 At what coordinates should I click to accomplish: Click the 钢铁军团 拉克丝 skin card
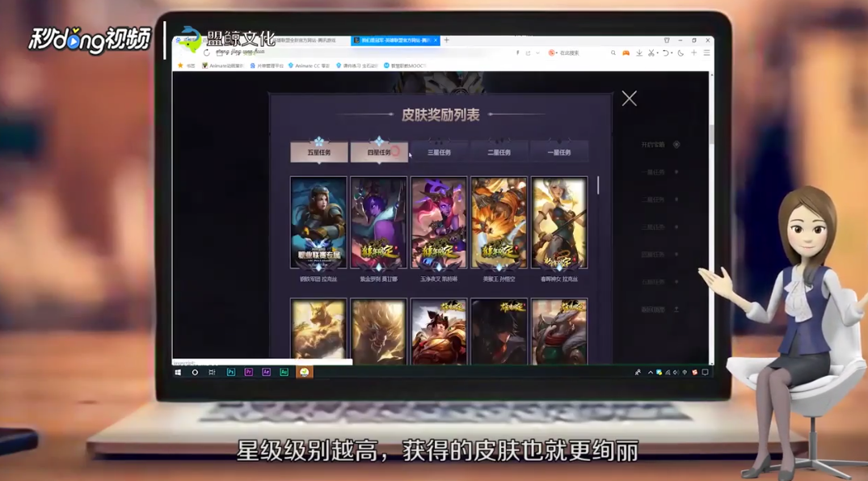tap(318, 223)
